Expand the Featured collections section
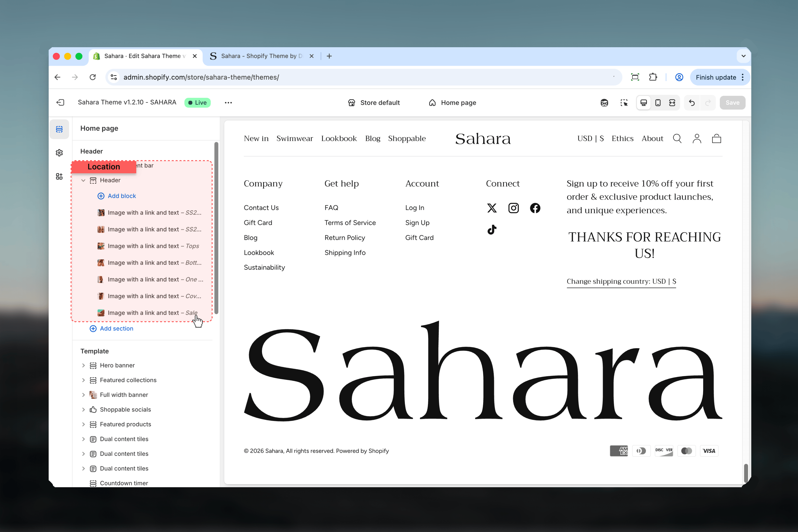Image resolution: width=798 pixels, height=532 pixels. click(x=83, y=380)
